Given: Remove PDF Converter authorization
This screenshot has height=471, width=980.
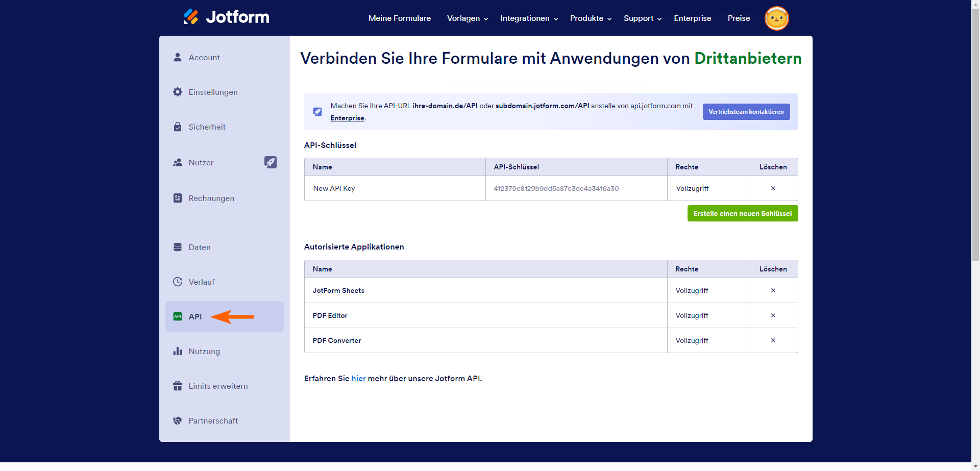Looking at the screenshot, I should click(x=773, y=340).
